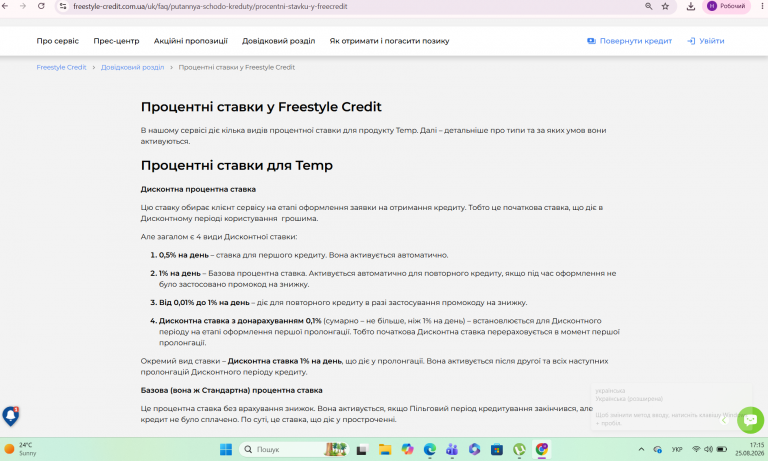This screenshot has height=461, width=768.
Task: Open Microsoft Edge from the taskbar
Action: click(x=430, y=449)
